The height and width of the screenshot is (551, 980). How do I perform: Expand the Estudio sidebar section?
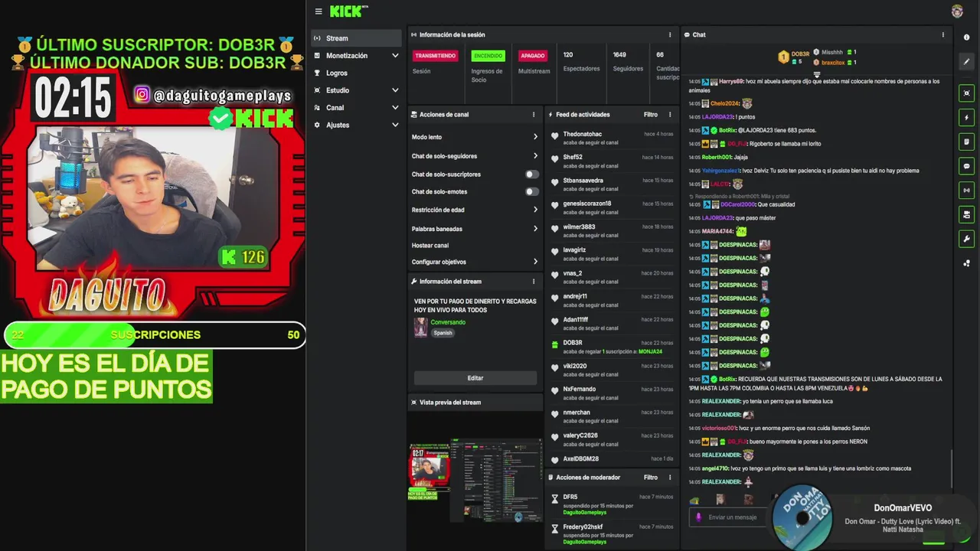395,90
